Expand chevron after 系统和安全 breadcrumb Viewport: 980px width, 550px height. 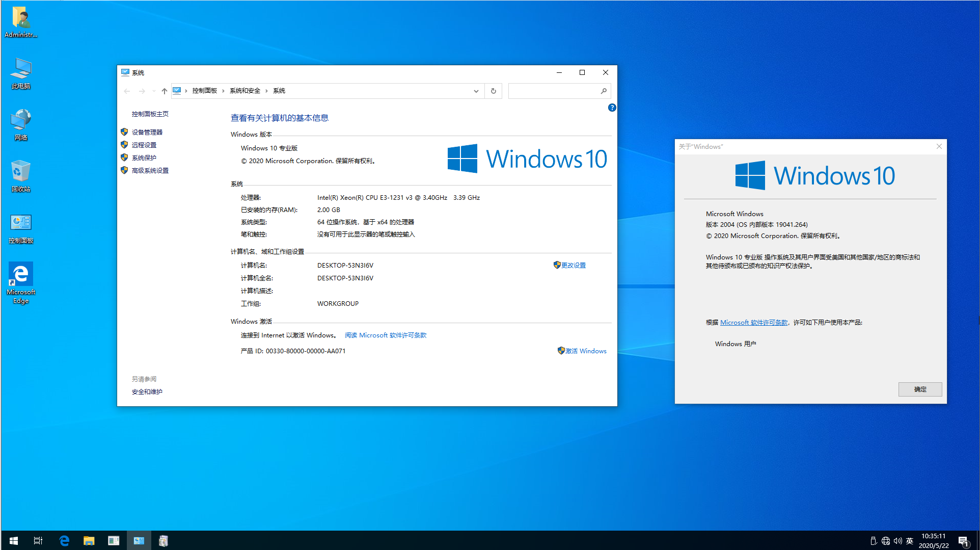coord(266,91)
